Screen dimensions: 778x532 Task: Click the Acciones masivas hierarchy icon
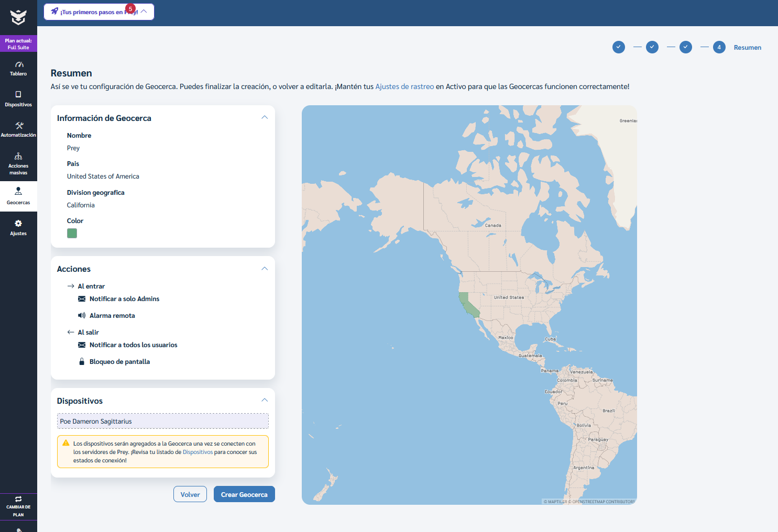[18, 156]
